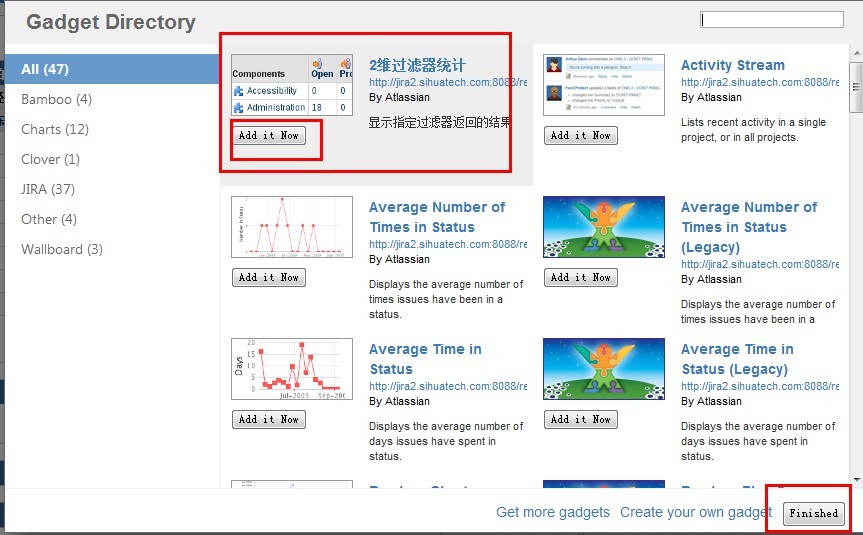Click the Accessibility component icon in thumbnail

(238, 91)
